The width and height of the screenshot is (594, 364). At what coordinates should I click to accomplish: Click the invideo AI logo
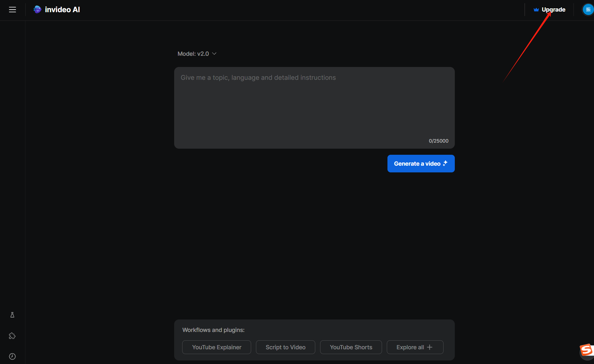(x=57, y=10)
